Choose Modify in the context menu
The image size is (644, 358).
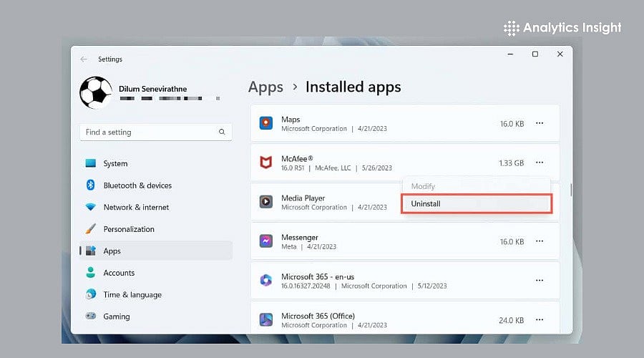pyautogui.click(x=423, y=186)
